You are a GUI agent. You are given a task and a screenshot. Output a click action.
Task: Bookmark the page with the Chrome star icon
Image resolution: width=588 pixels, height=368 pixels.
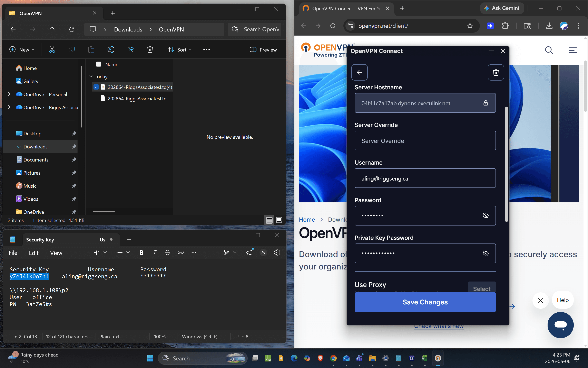[x=470, y=26]
